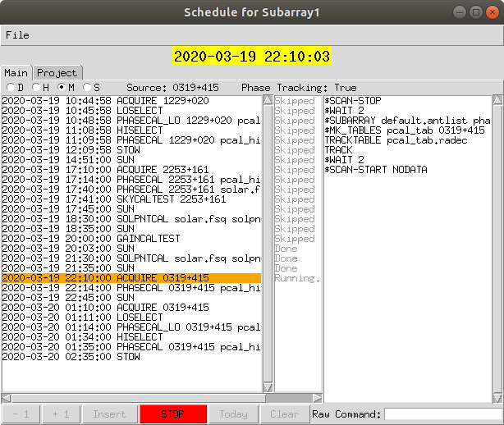
Task: Click the Raw Command input field
Action: pyautogui.click(x=442, y=414)
